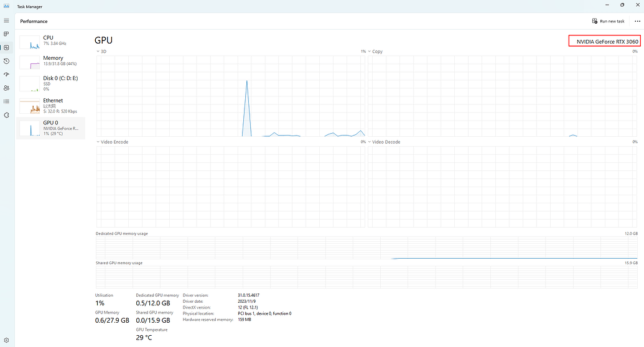Image resolution: width=644 pixels, height=347 pixels.
Task: Select the Ethernet performance entry
Action: (x=50, y=106)
